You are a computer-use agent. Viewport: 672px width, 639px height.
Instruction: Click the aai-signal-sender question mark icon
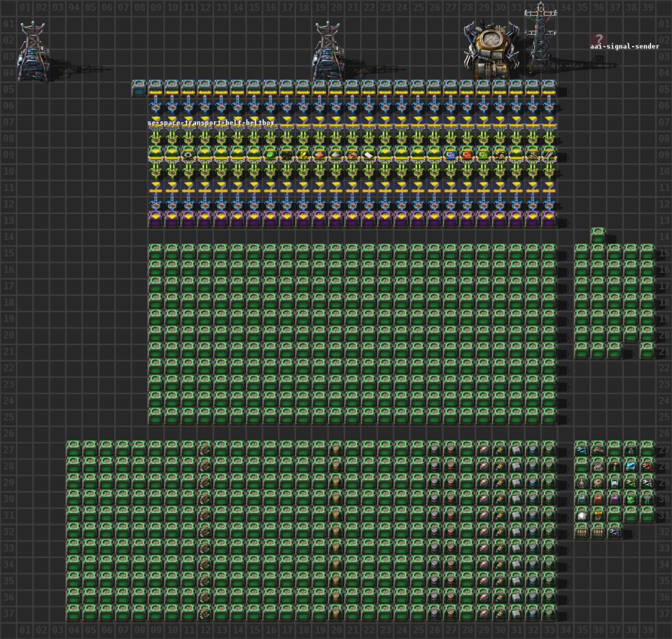(x=597, y=40)
